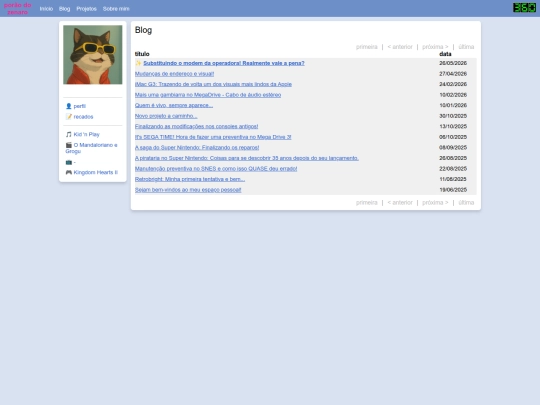Screen dimensions: 540x405
Task: Open post A pirataria no Super Nintendo
Action: click(x=247, y=158)
